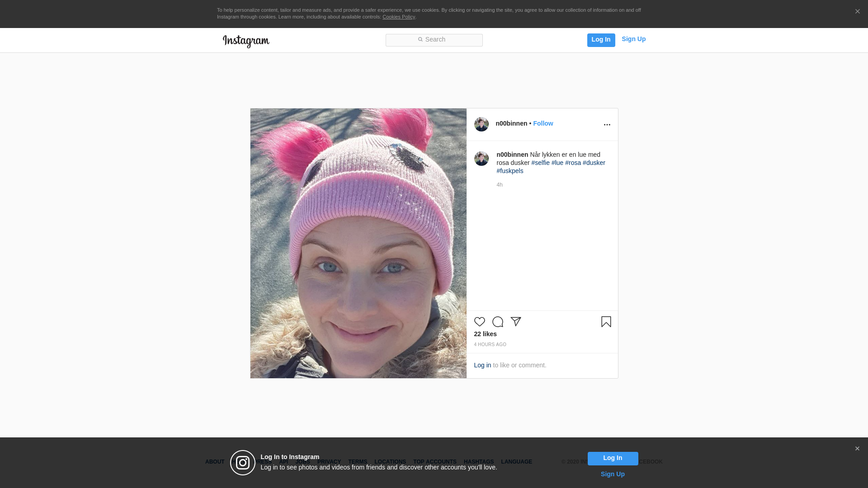Dismiss the cookie notice banner
The image size is (868, 488).
857,12
